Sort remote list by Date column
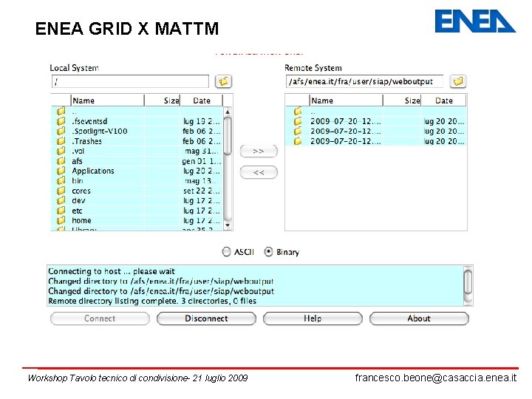The width and height of the screenshot is (532, 399). (x=444, y=100)
